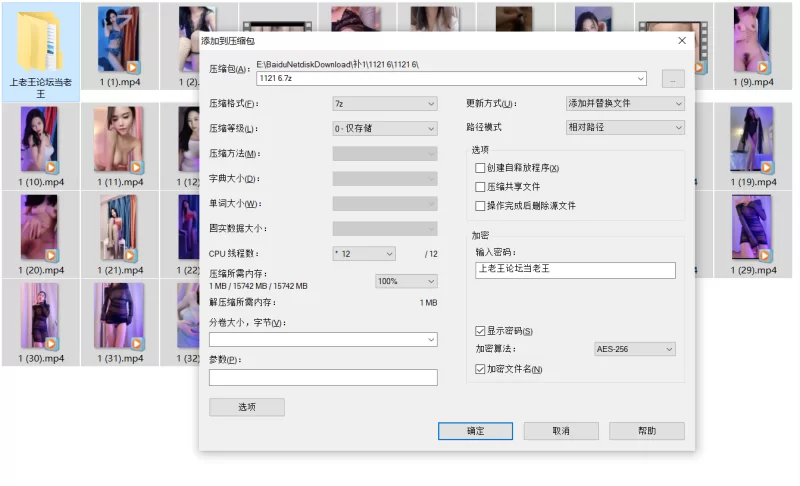Confirm with the 确定 button
Screen dimensions: 800x486
476,431
